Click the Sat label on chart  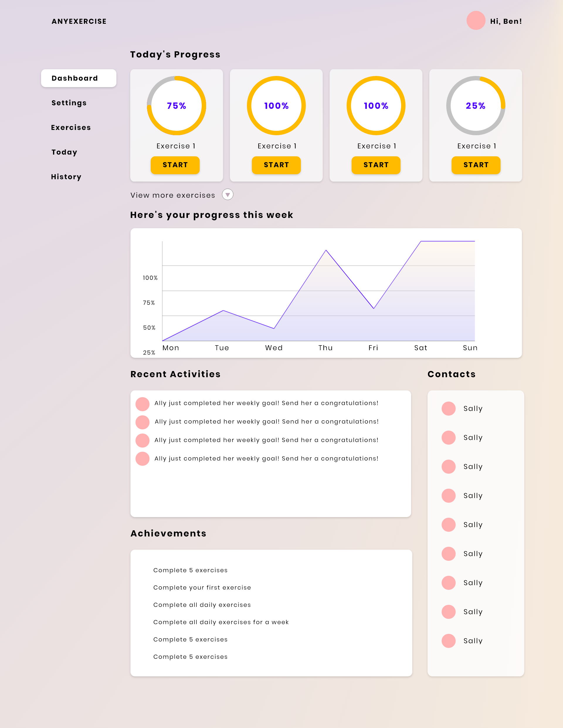(x=421, y=348)
